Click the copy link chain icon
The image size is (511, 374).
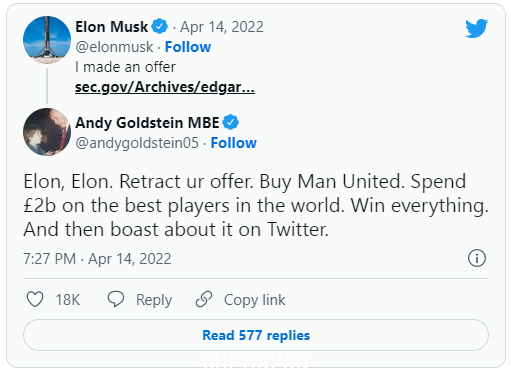coord(204,299)
